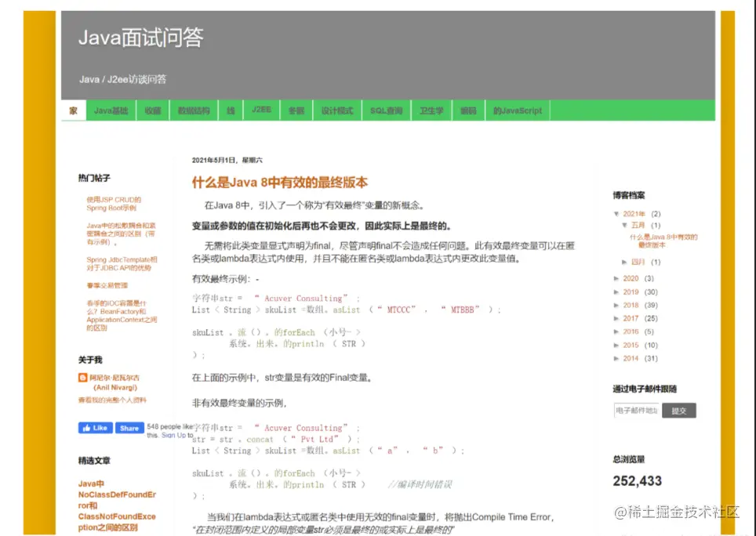Viewport: 756px width, 536px height.
Task: Expand the 2016 archive triangle
Action: [616, 331]
